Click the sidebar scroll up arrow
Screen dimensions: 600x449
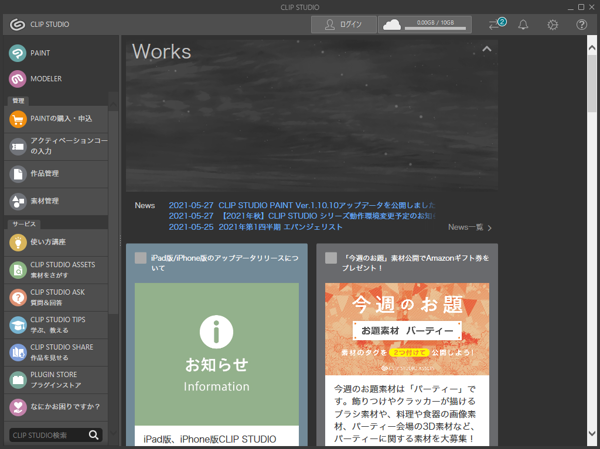[x=113, y=104]
